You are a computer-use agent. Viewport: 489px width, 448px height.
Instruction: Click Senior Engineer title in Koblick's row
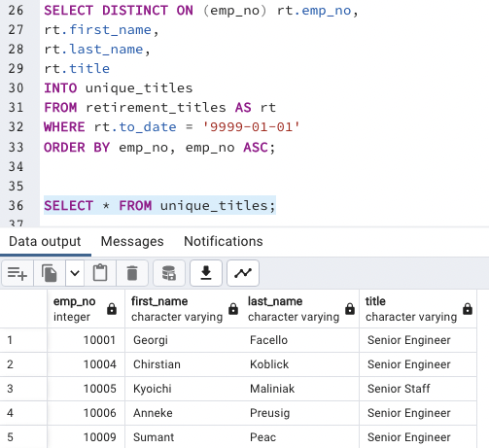coord(418,364)
